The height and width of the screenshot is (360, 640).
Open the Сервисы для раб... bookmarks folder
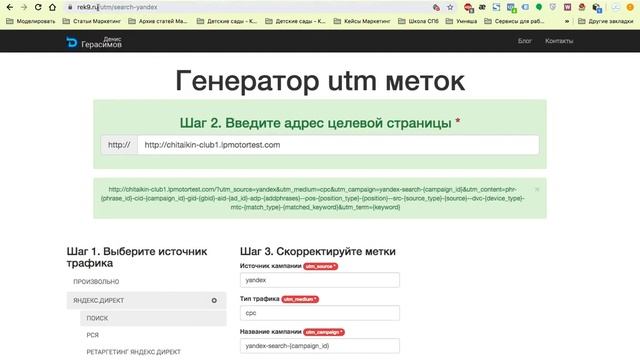click(514, 21)
